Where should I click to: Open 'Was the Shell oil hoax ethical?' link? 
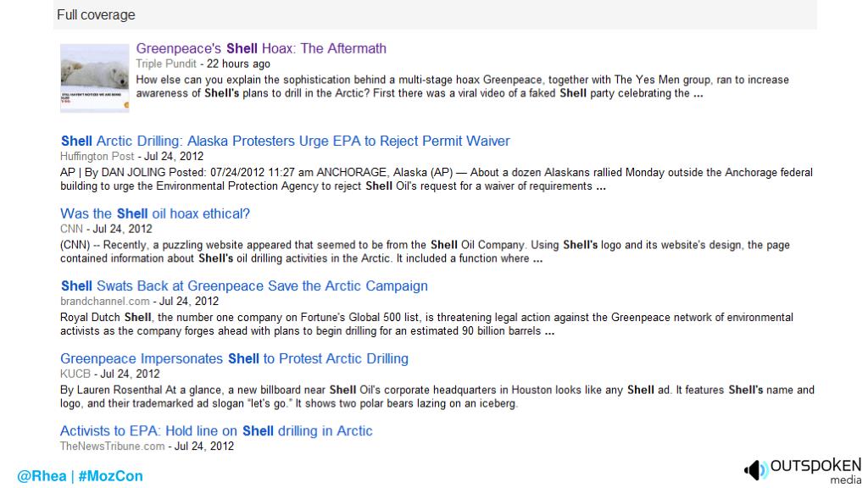click(x=155, y=213)
